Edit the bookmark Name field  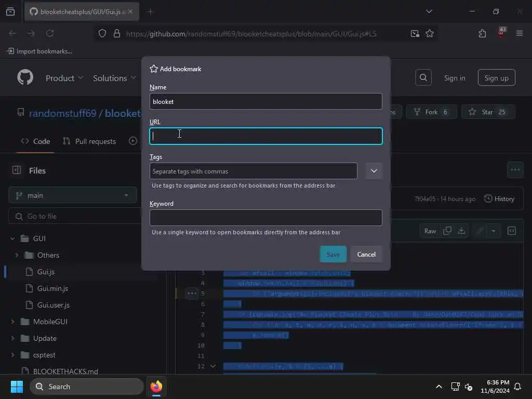click(265, 101)
